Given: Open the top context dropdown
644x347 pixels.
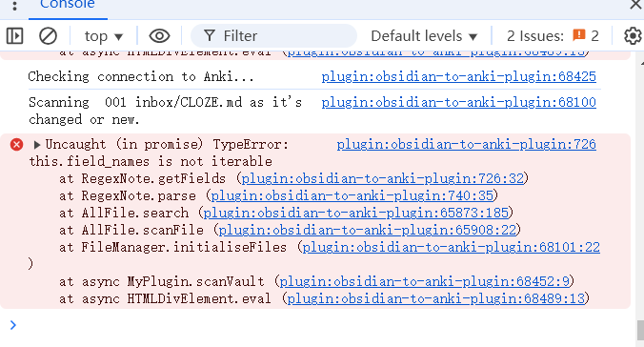Looking at the screenshot, I should click(x=104, y=36).
